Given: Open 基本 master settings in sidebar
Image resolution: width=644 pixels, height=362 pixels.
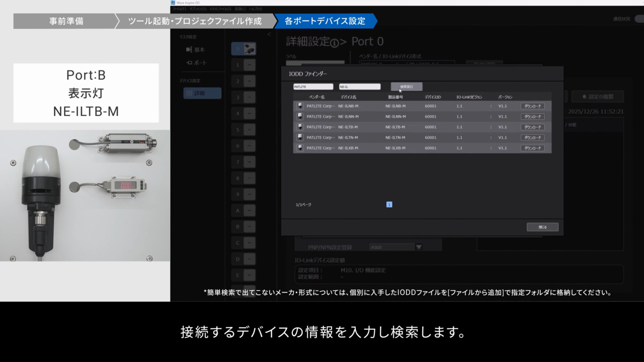Looking at the screenshot, I should coord(196,50).
